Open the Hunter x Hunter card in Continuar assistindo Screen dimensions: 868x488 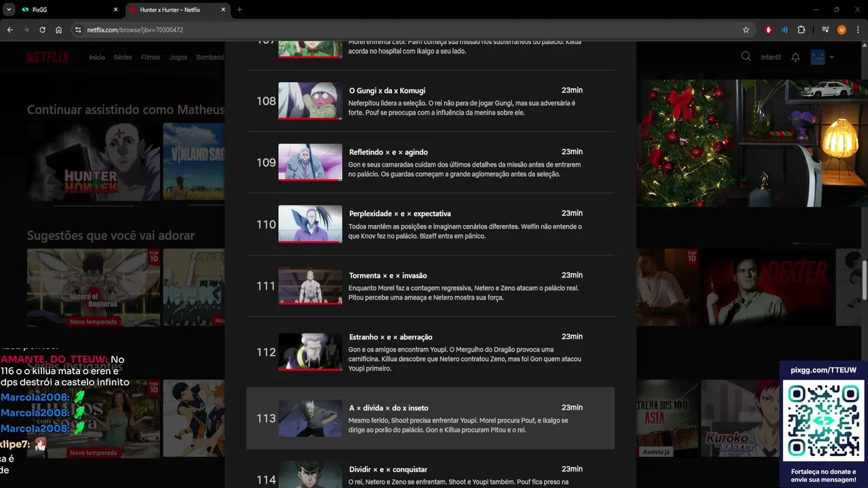point(94,162)
